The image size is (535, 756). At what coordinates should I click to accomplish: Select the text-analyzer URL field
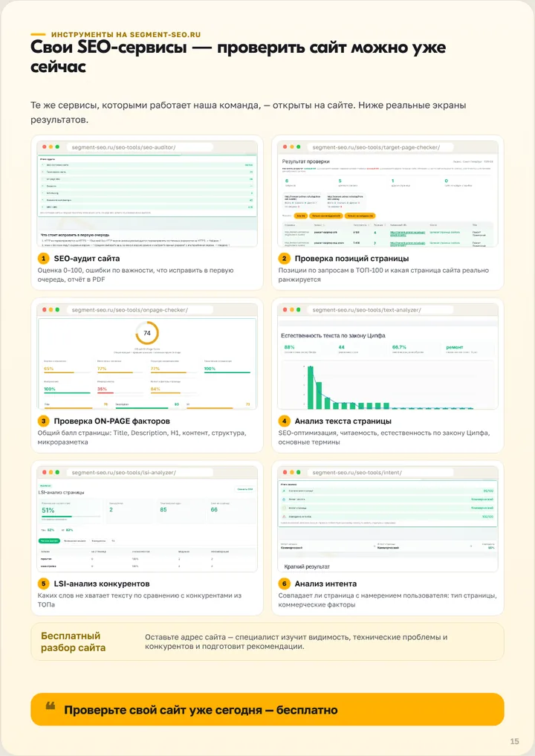tap(380, 310)
